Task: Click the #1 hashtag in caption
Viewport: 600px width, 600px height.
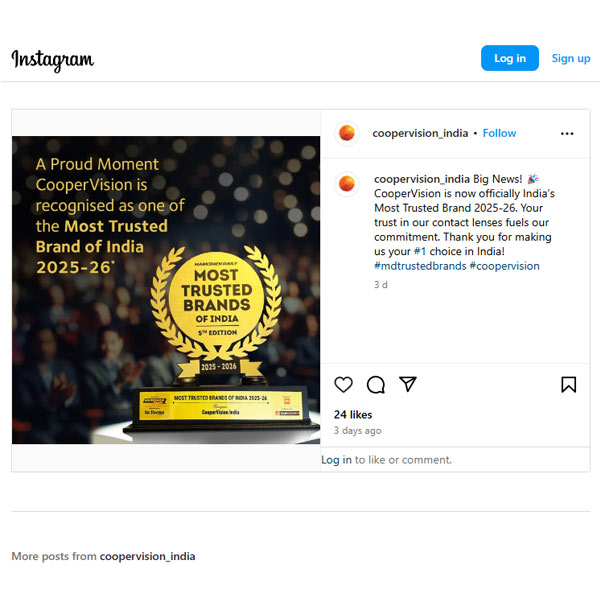Action: tap(420, 251)
